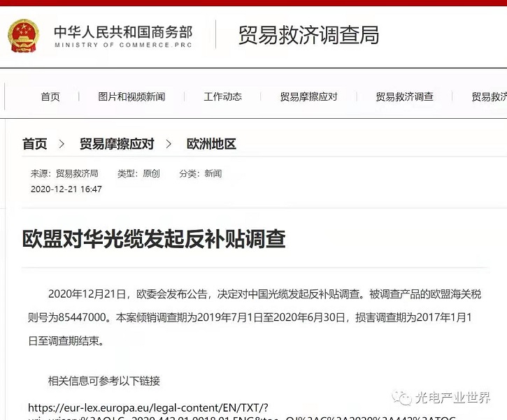Click the 贸易救济调查局 bureau title
507x420 pixels.
[x=309, y=35]
